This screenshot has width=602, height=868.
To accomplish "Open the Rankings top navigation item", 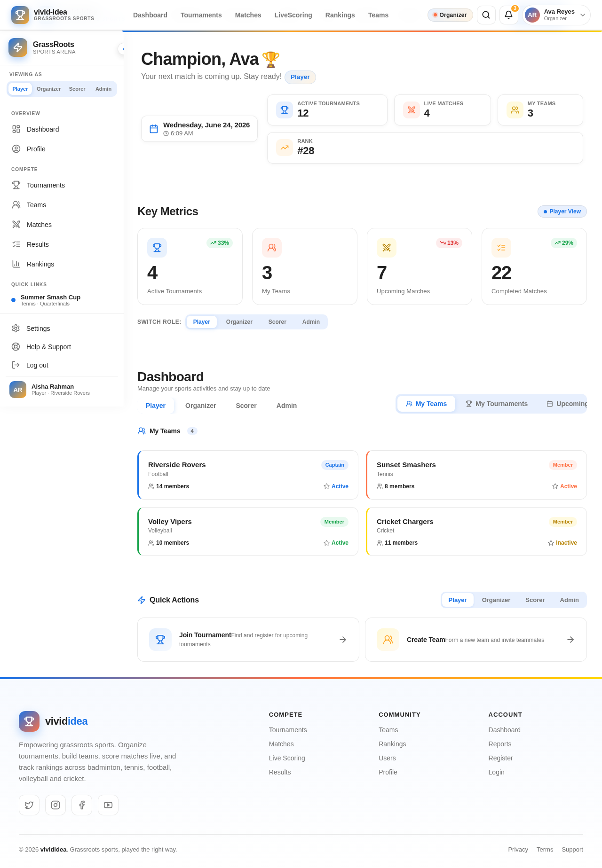I will point(340,15).
